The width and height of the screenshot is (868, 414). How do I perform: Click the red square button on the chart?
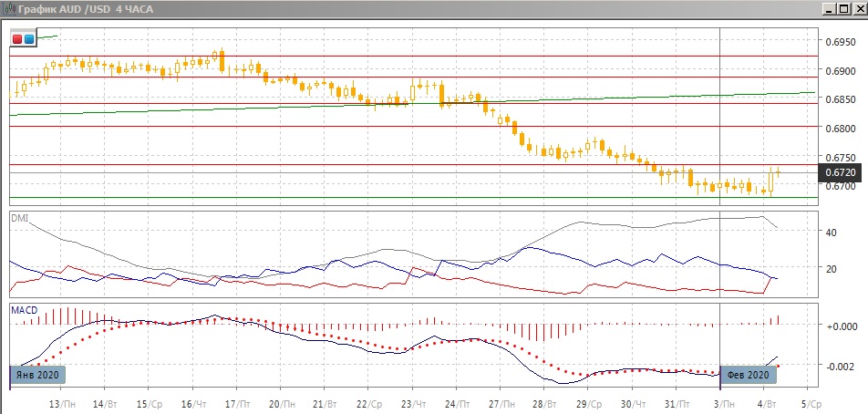pyautogui.click(x=17, y=39)
